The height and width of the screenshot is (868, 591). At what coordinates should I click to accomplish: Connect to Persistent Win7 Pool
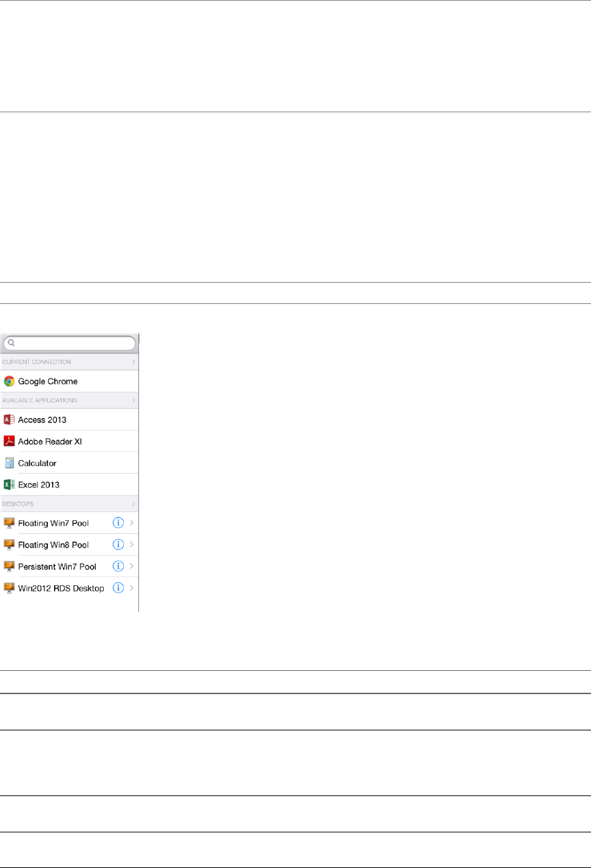coord(57,567)
